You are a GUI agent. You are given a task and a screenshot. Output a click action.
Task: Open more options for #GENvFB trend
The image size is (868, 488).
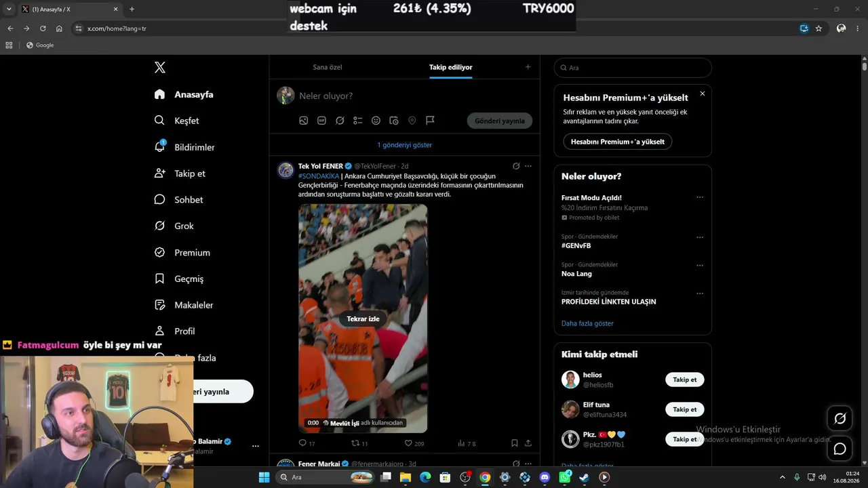[700, 237]
